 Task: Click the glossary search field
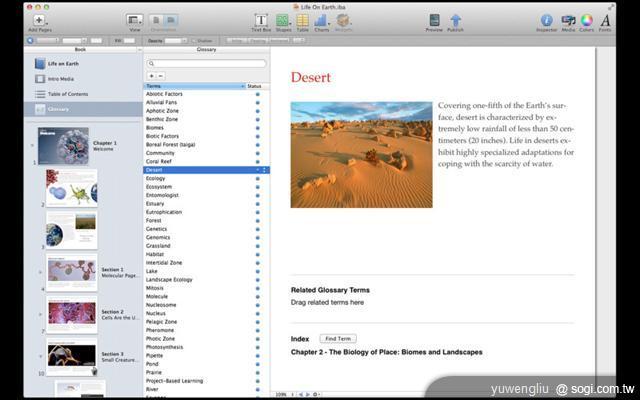point(207,64)
